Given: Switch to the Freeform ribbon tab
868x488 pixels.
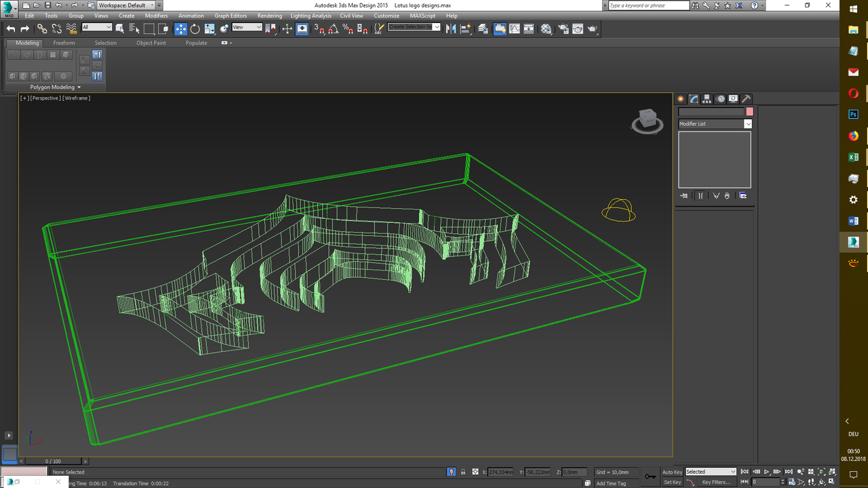Looking at the screenshot, I should 64,43.
